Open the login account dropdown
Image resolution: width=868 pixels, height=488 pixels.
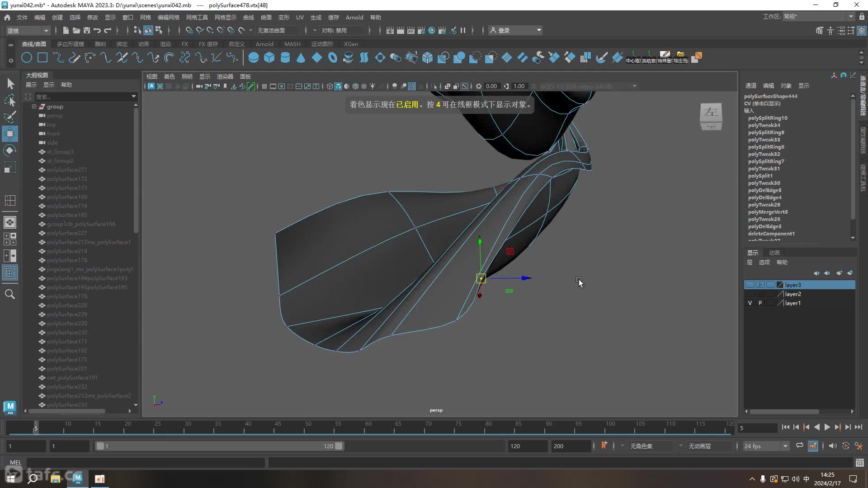click(516, 30)
